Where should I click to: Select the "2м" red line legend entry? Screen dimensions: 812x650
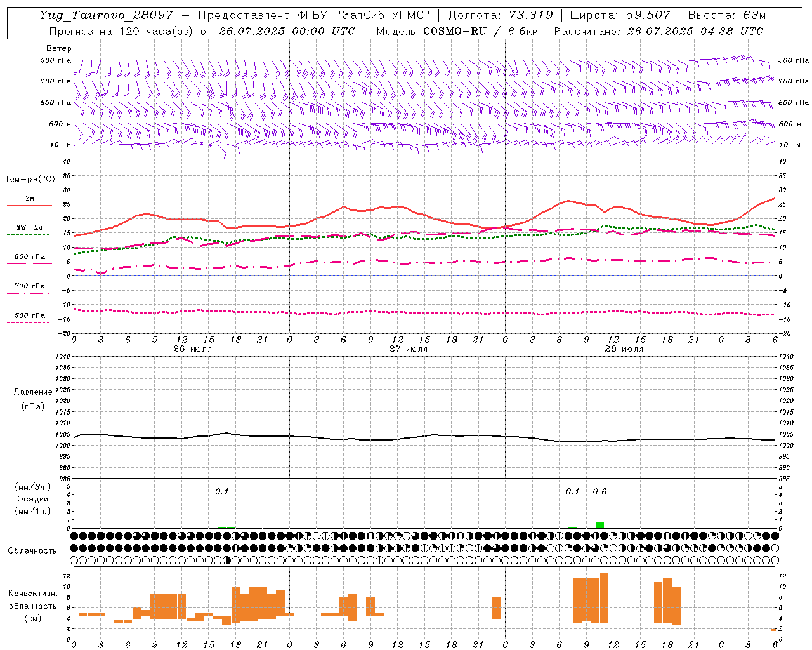(x=30, y=198)
